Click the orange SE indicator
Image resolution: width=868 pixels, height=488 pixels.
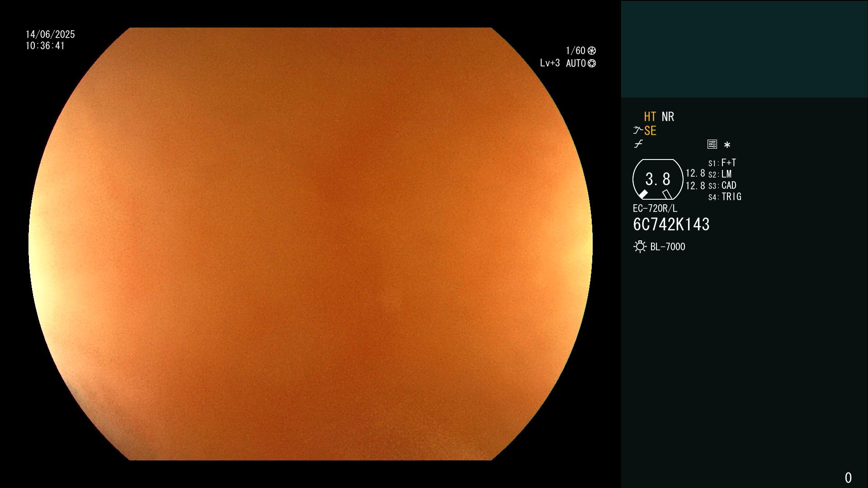[650, 131]
